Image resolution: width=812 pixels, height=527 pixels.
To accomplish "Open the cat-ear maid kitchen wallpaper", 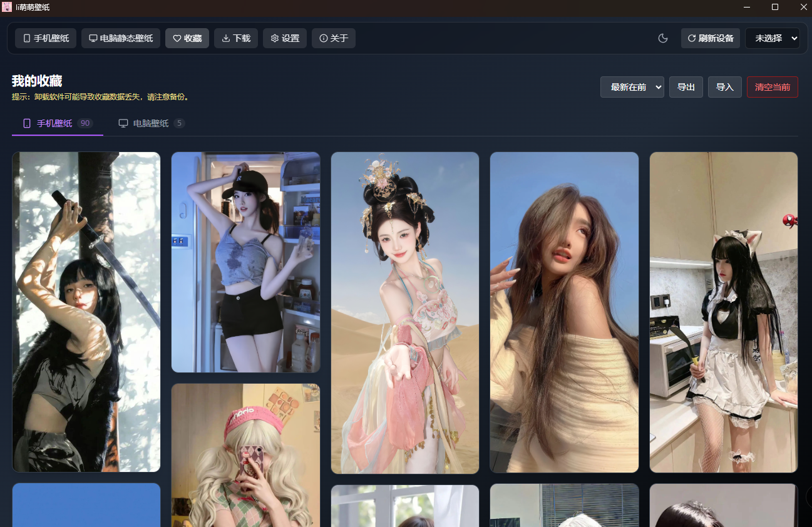I will tap(724, 312).
